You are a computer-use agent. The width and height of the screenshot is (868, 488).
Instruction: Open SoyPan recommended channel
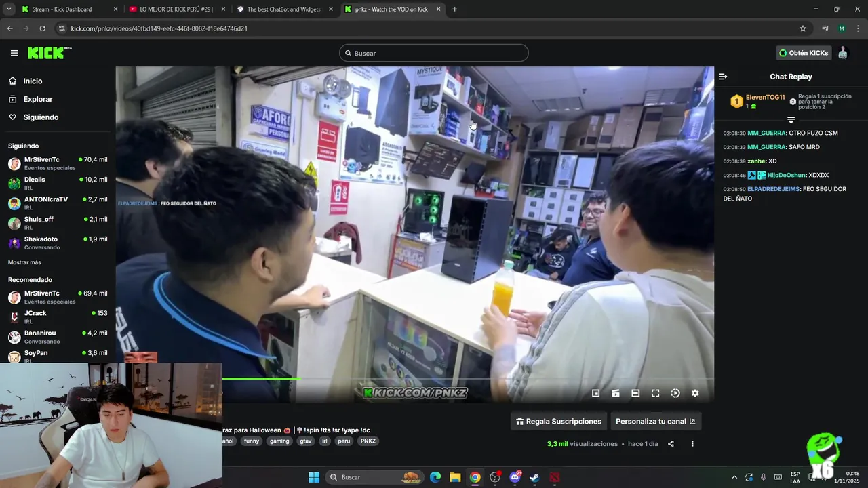(x=58, y=356)
